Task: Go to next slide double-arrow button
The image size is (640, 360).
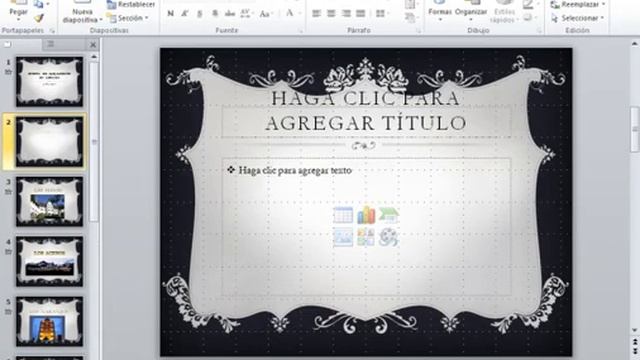Action: (x=635, y=351)
